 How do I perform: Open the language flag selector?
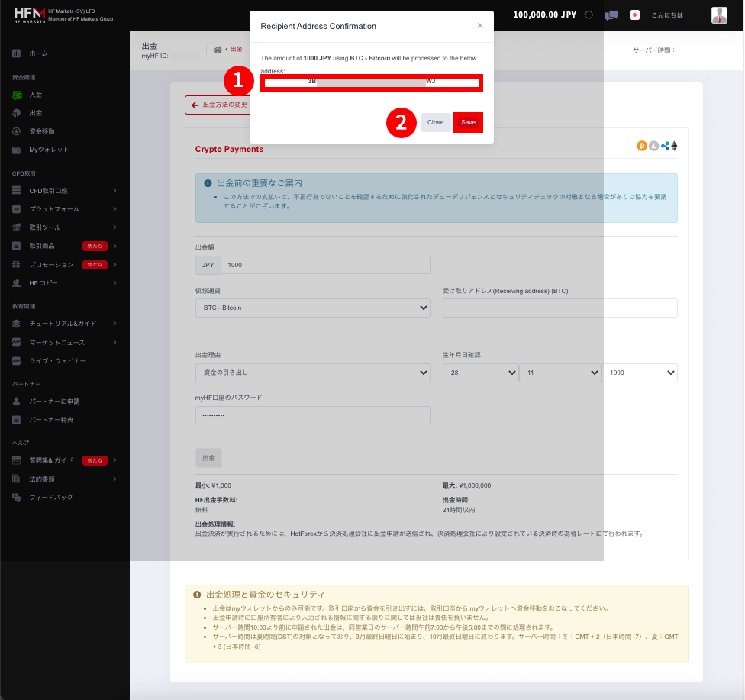(634, 15)
